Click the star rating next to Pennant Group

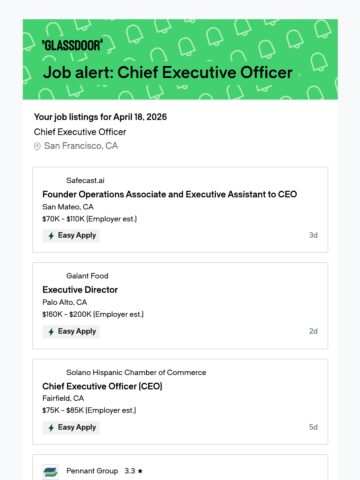tap(134, 471)
